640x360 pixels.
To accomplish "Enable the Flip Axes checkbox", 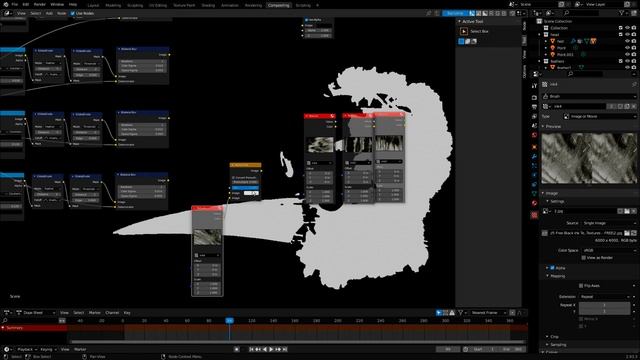I will 581,286.
